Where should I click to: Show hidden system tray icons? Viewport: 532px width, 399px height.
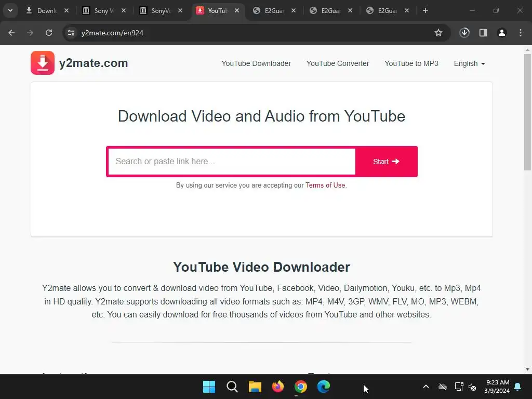[426, 387]
